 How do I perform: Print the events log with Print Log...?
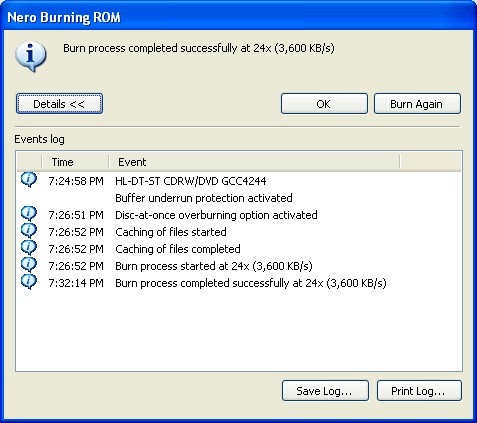tap(419, 391)
